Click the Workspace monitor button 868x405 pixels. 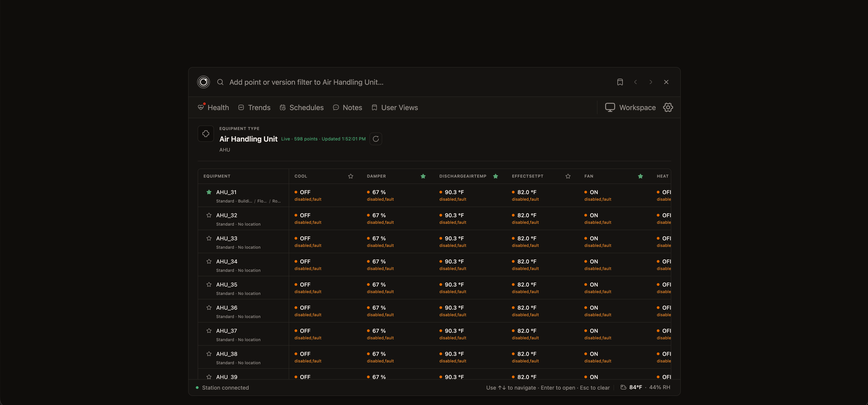630,107
